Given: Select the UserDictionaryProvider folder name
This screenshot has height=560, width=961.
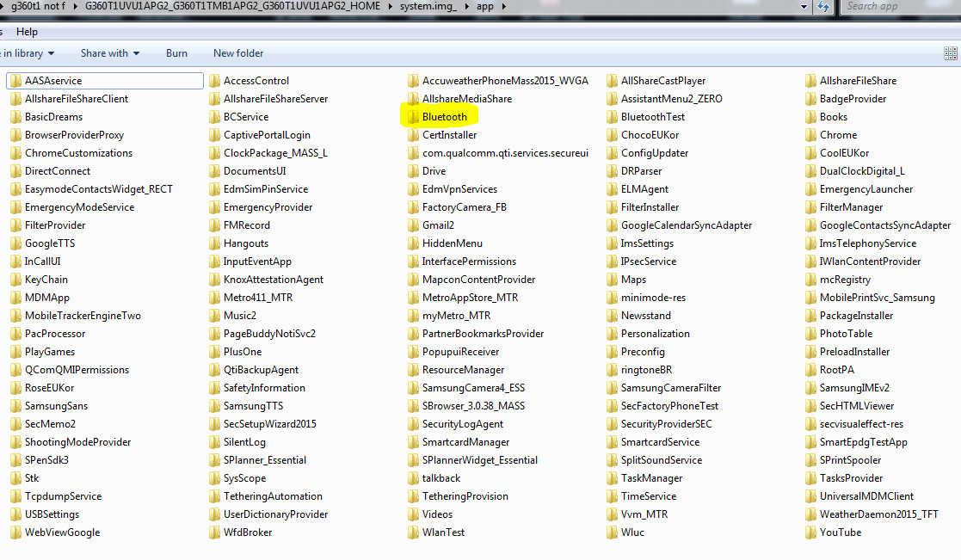Looking at the screenshot, I should (276, 514).
